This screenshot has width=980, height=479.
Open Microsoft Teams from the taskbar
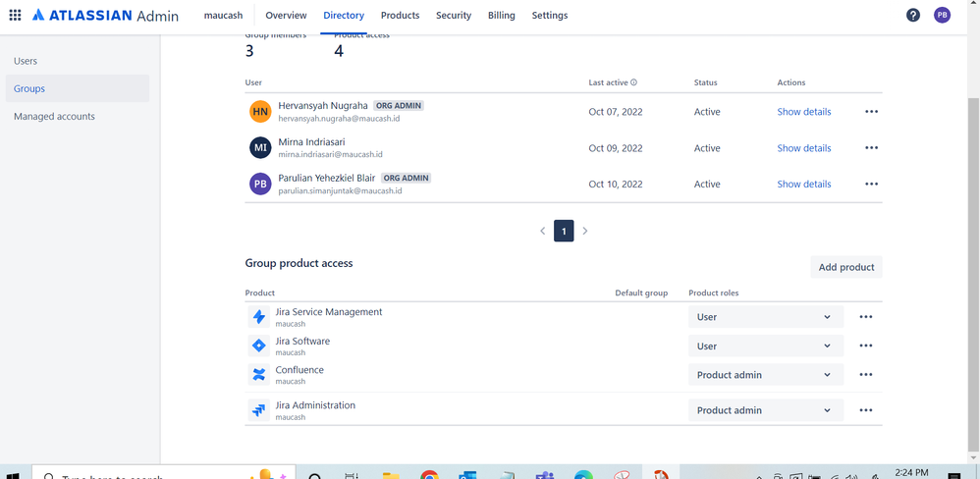point(545,475)
